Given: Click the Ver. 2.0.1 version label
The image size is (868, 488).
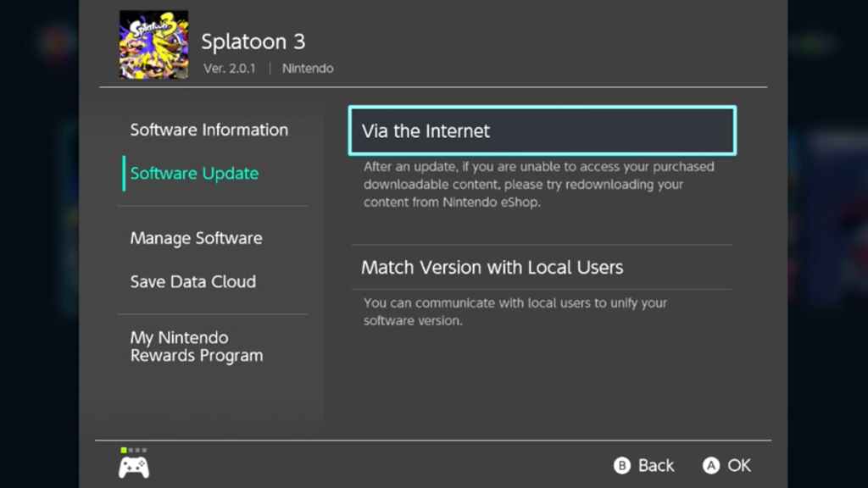Looking at the screenshot, I should 229,69.
